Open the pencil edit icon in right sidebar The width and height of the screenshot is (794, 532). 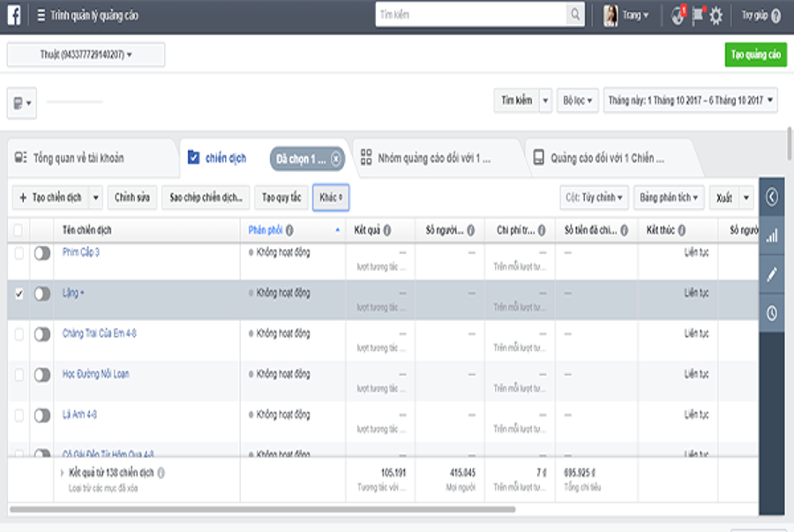pyautogui.click(x=772, y=274)
